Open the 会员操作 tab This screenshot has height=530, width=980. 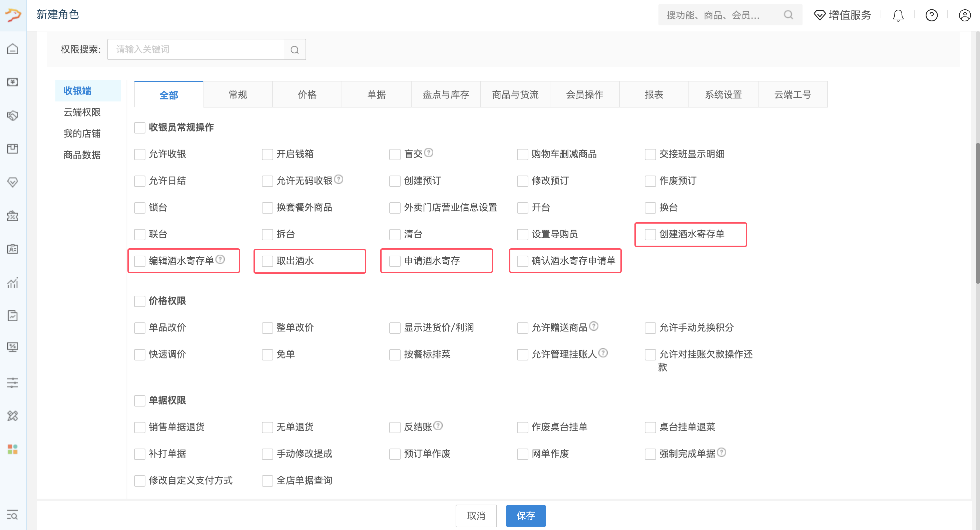(x=584, y=94)
